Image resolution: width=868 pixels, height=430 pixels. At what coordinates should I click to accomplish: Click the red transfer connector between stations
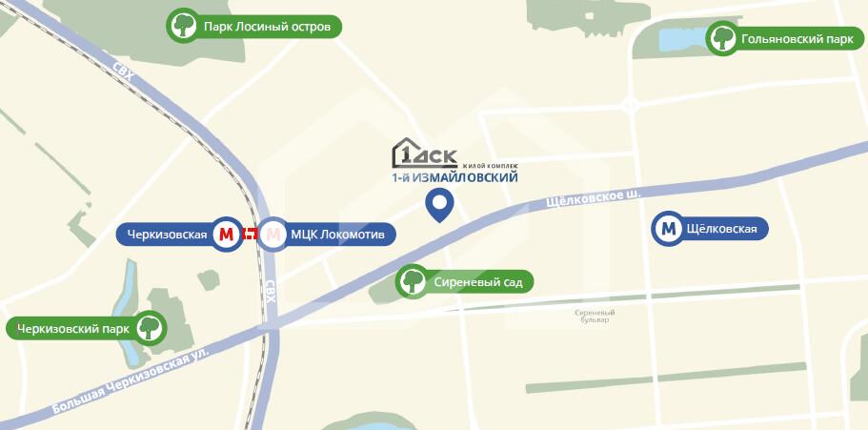point(251,235)
